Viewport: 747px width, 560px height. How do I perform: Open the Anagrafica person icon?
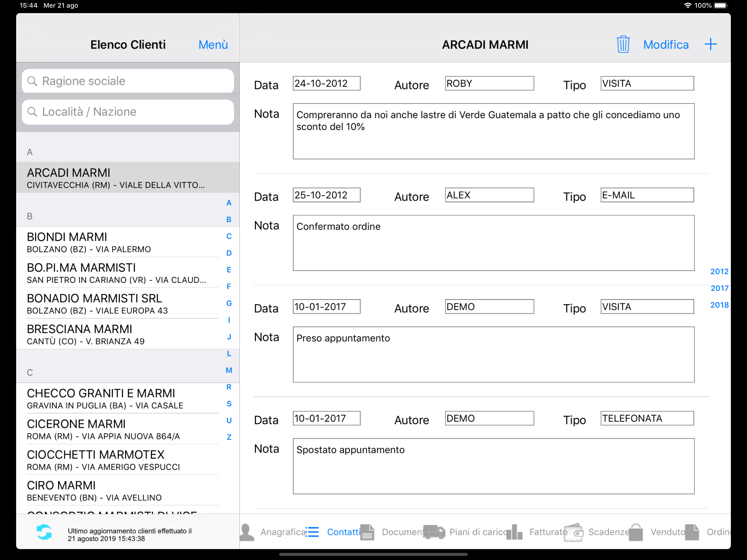247,532
